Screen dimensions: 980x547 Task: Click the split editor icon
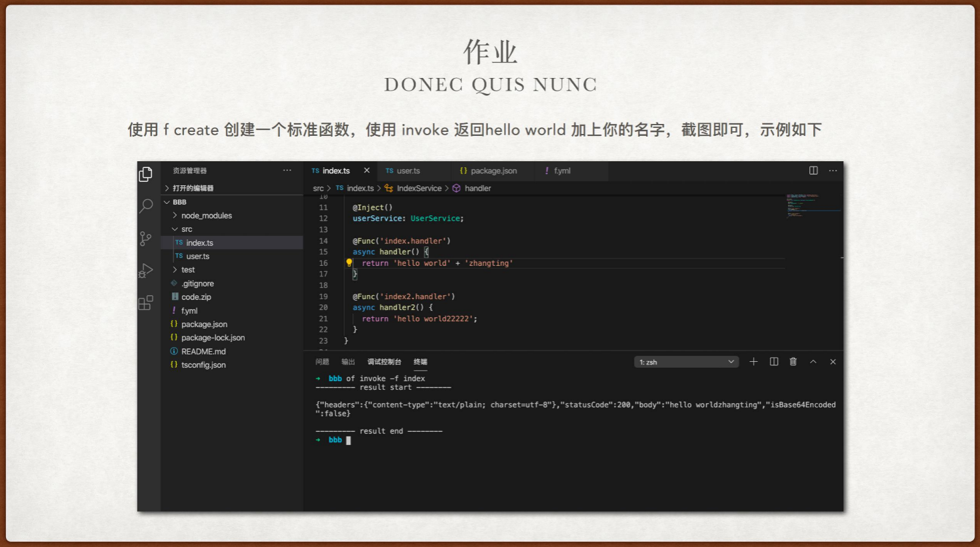[x=813, y=171]
